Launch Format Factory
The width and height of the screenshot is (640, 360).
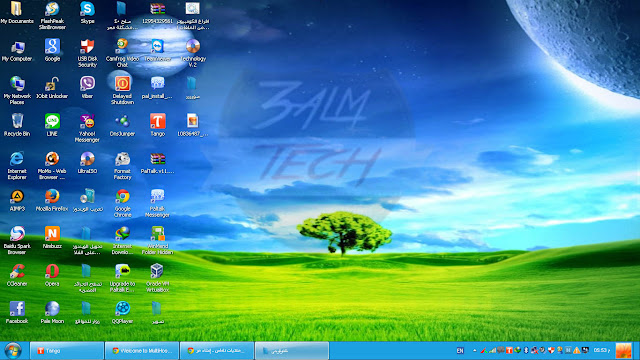pyautogui.click(x=122, y=166)
